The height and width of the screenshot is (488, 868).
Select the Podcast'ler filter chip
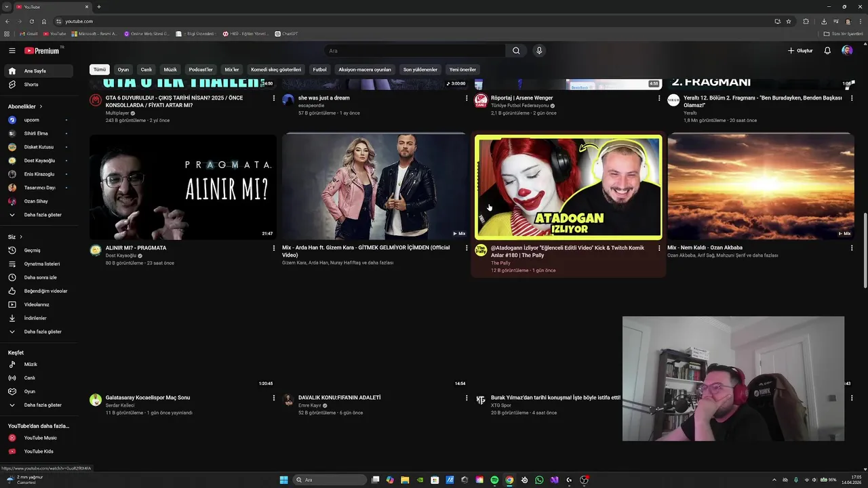tap(201, 69)
